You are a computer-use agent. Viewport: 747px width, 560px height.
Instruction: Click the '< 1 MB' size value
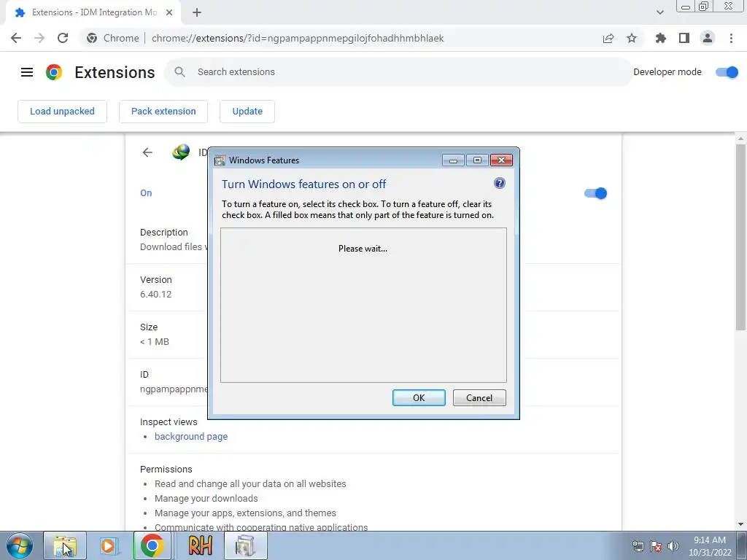pos(155,342)
